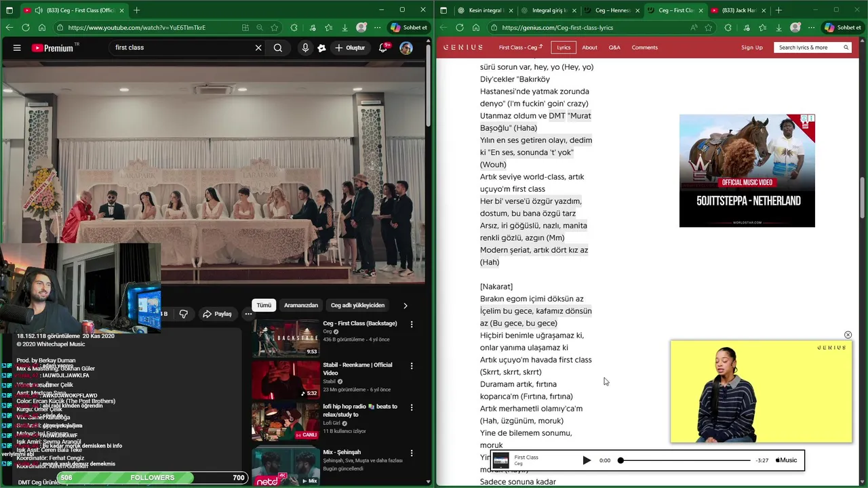Play First Class in Apple Music player

pos(587,460)
